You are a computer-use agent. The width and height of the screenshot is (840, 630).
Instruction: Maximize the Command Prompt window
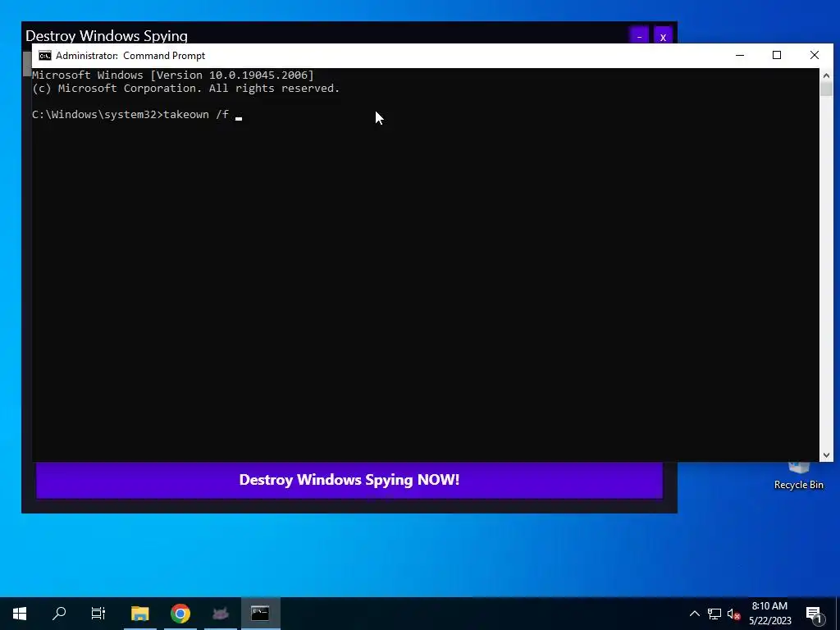pyautogui.click(x=777, y=55)
